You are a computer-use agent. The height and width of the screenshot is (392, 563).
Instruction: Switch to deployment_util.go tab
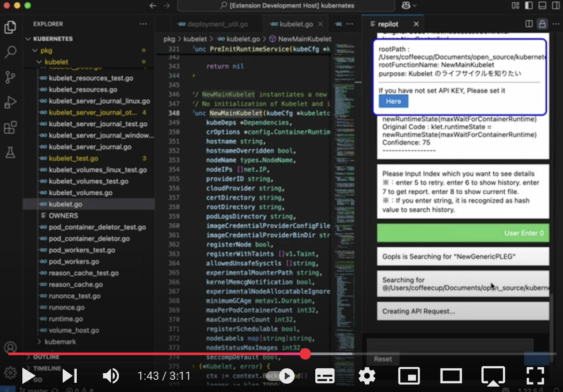point(218,24)
